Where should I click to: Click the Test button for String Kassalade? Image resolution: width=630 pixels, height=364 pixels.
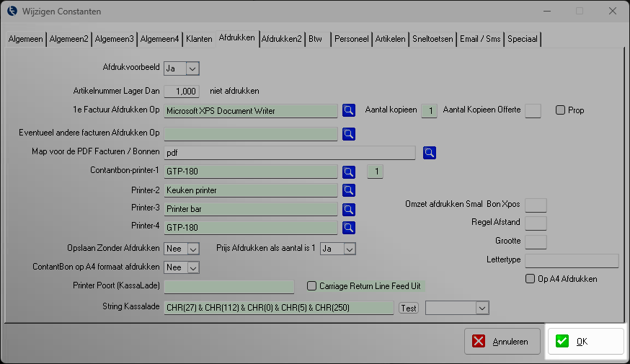click(x=409, y=308)
